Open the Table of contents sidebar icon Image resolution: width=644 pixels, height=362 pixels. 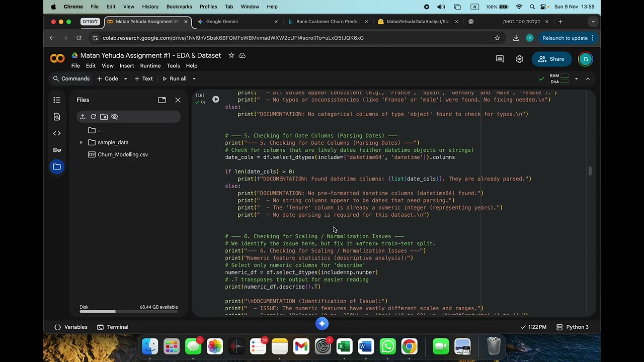[x=57, y=100]
